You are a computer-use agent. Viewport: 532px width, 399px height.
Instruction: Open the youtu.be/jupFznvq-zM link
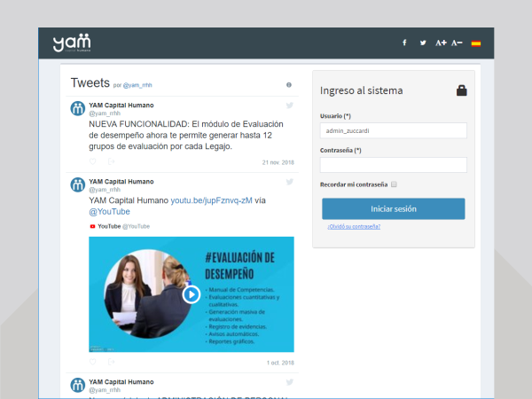[x=211, y=200]
